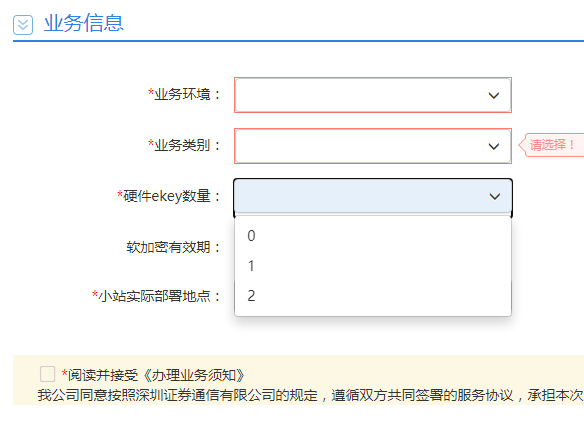Click the 业务信息 section heading
Viewport: 584px width, 428px height.
[x=84, y=23]
